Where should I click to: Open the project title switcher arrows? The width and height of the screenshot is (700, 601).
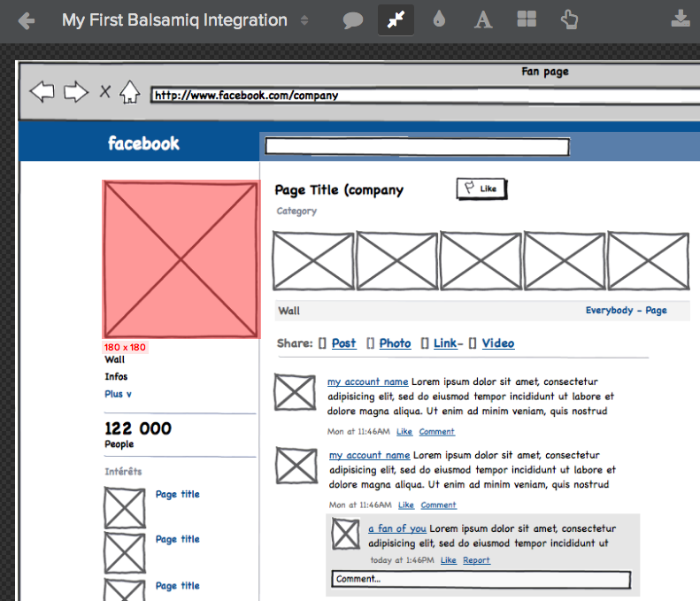point(304,20)
